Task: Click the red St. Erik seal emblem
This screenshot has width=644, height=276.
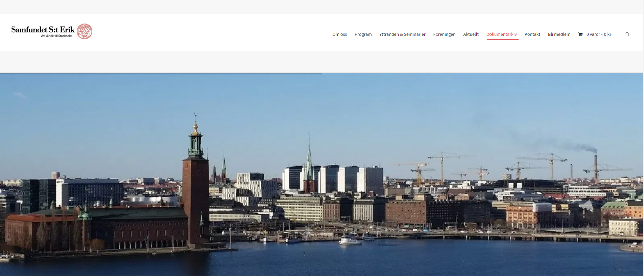Action: 84,31
